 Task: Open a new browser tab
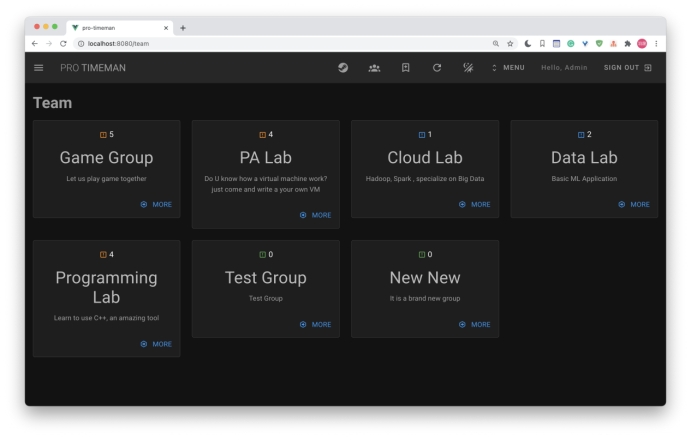184,27
